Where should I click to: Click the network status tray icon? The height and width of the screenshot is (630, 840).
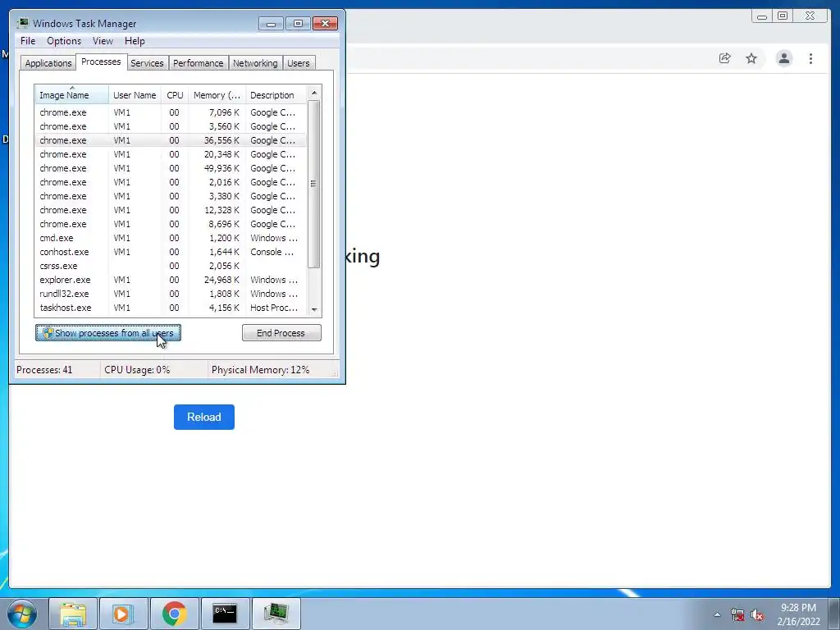(737, 614)
